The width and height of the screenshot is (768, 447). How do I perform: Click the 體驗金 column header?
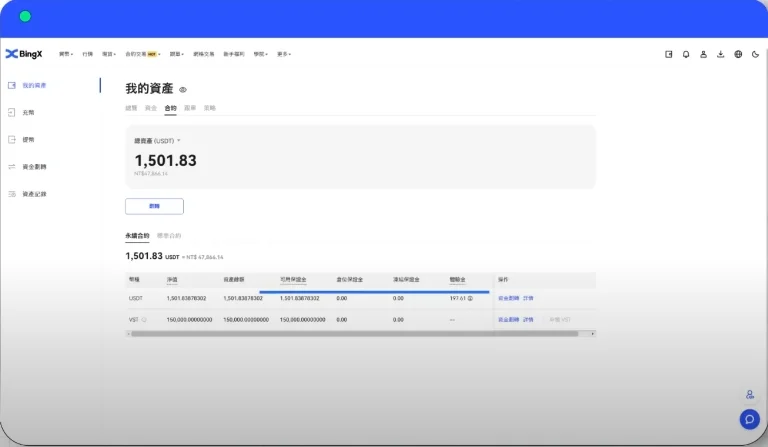coord(457,280)
